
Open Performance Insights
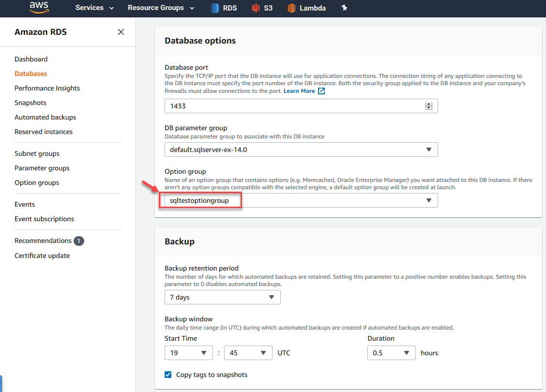click(x=47, y=89)
